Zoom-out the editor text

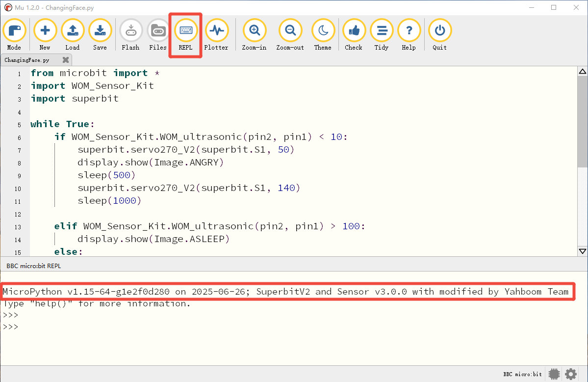tap(290, 35)
